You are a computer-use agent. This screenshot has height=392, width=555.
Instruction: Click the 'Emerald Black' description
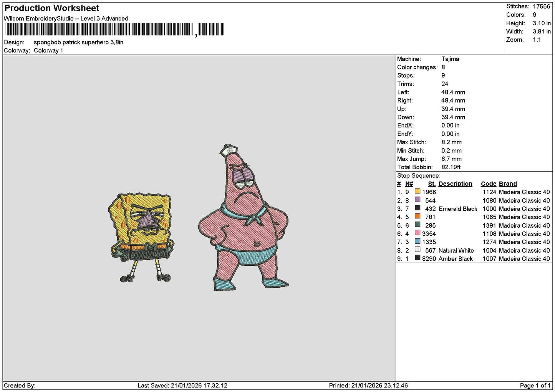(x=458, y=209)
